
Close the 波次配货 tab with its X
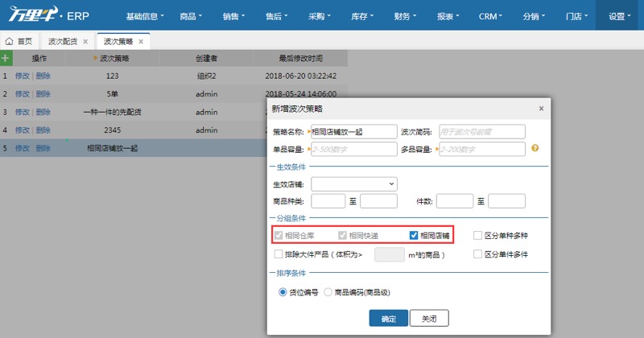[x=85, y=42]
